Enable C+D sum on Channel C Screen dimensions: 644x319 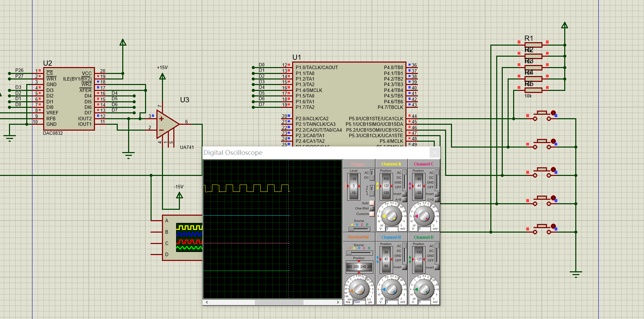point(437,199)
